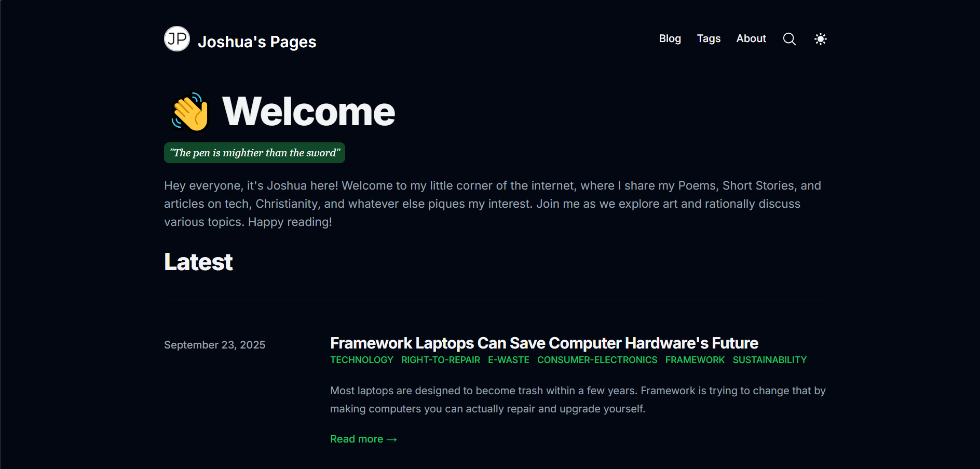
Task: Filter by the CONSUMER-ELECTRONICS tag
Action: [597, 360]
